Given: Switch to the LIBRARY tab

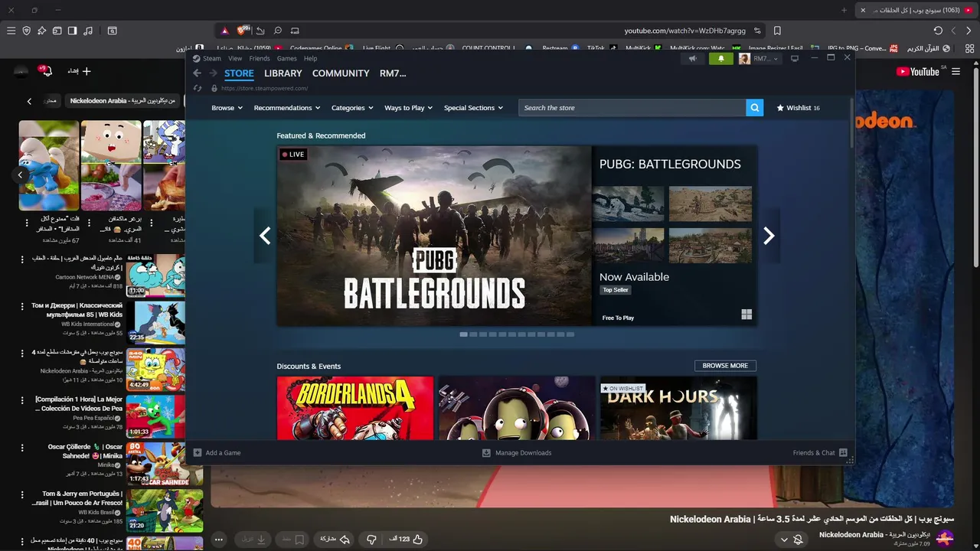Looking at the screenshot, I should pos(283,73).
